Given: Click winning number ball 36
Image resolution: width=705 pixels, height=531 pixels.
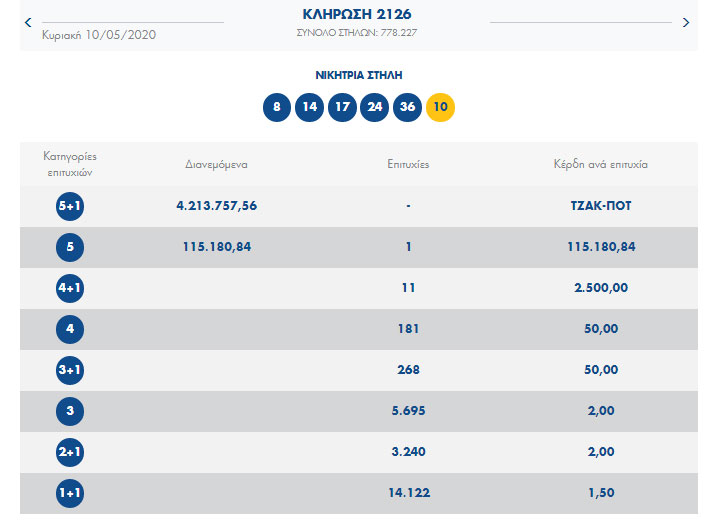Looking at the screenshot, I should coord(407,108).
